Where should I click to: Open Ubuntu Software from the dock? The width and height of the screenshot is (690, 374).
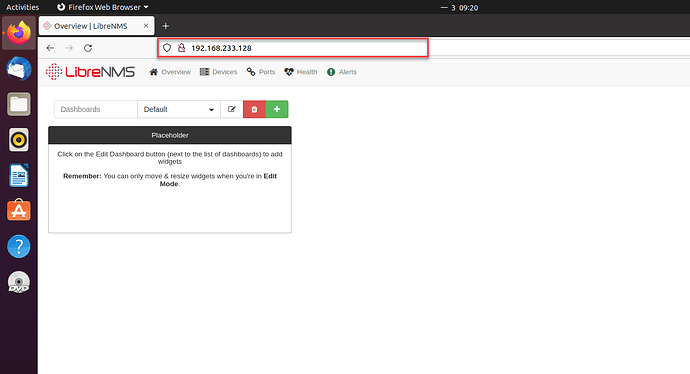18,210
